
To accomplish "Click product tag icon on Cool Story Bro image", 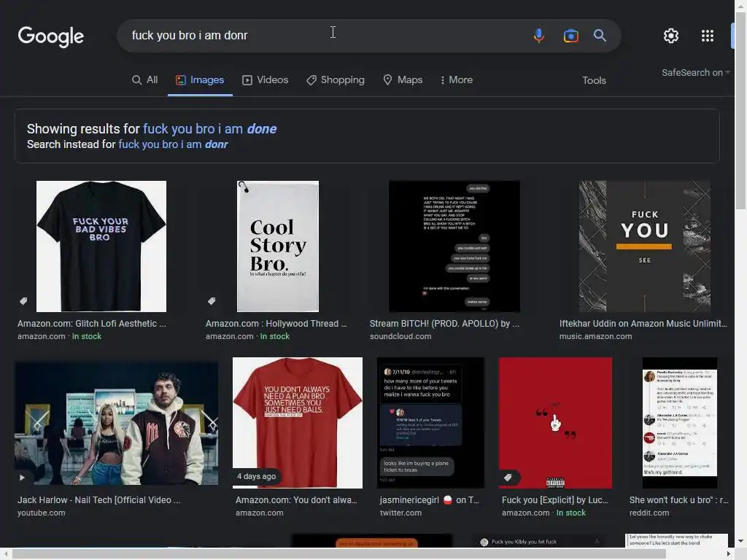I will (x=212, y=301).
